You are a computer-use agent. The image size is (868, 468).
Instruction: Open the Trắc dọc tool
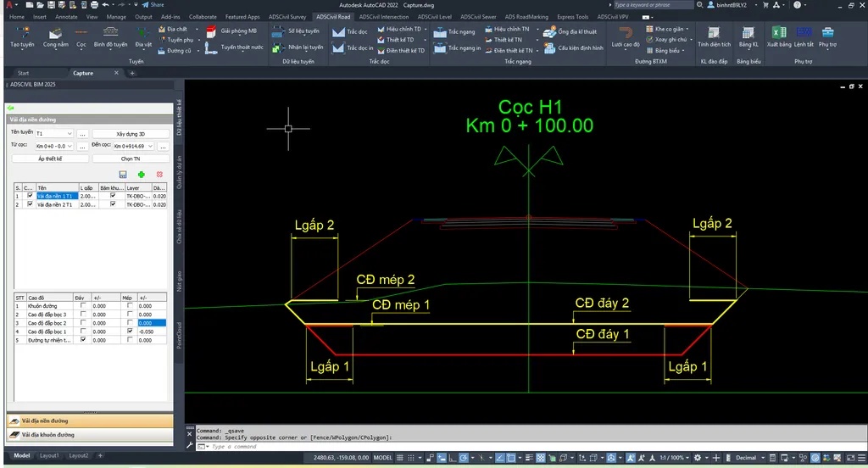[350, 31]
